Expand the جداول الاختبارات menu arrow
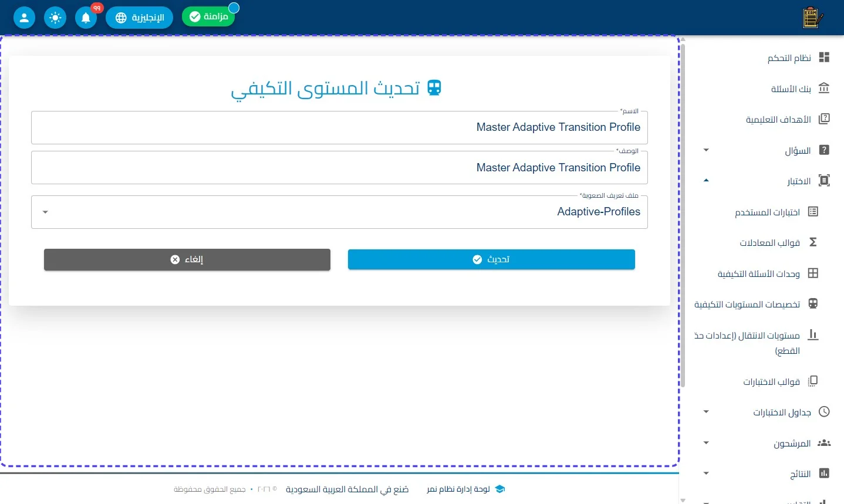This screenshot has height=504, width=844. 706,412
